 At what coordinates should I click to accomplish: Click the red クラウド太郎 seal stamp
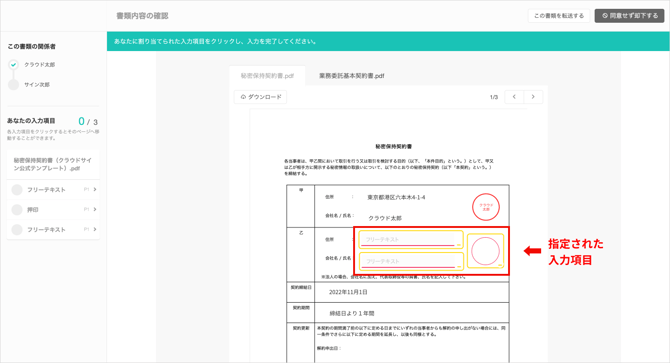tap(486, 207)
